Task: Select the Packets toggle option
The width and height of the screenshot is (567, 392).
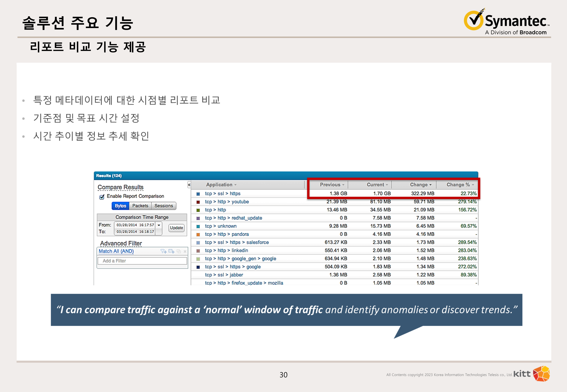Action: 140,206
